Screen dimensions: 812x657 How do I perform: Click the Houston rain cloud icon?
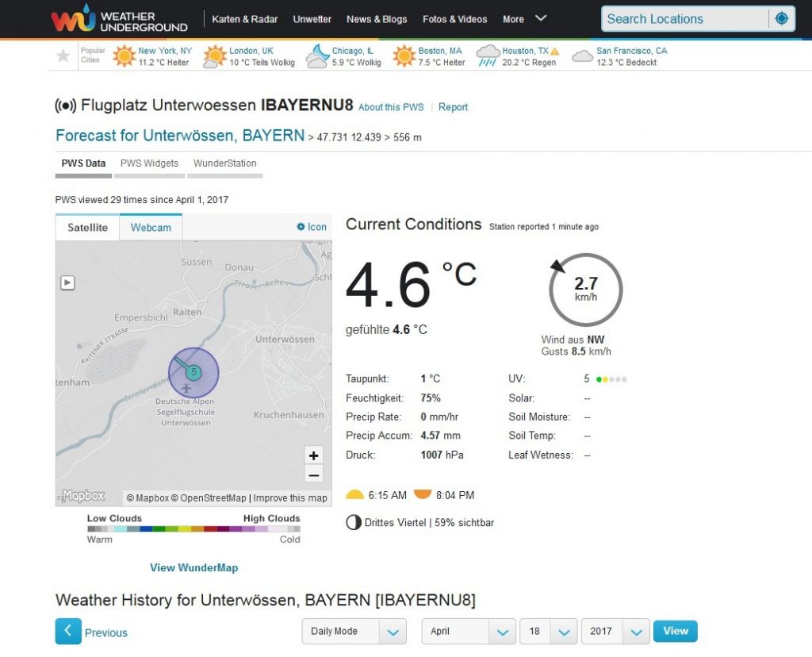488,56
